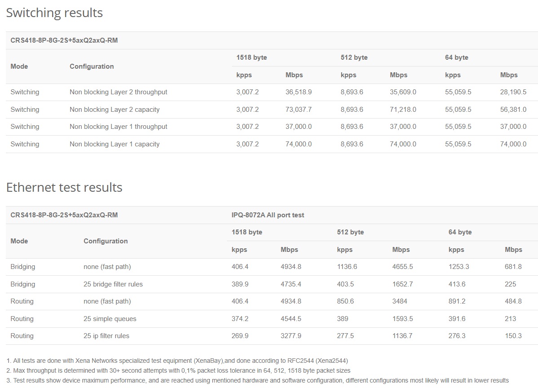The width and height of the screenshot is (538, 392).
Task: Click the 3277.9 Mbps value
Action: (291, 336)
